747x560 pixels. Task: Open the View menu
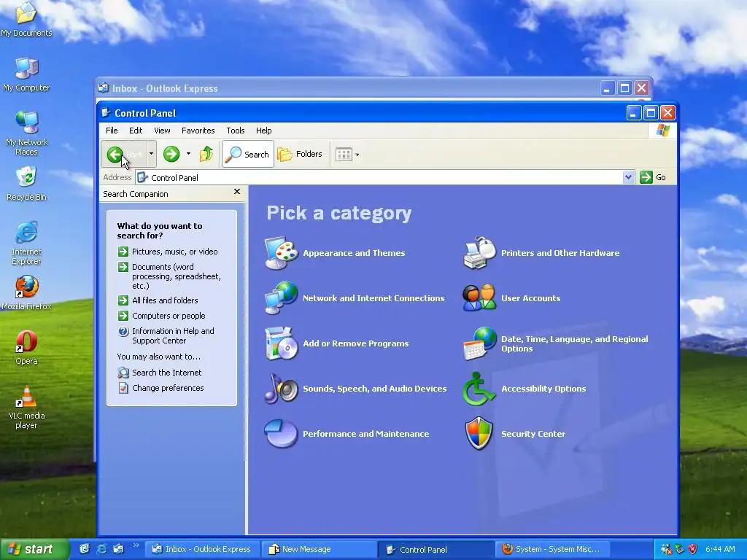(162, 131)
